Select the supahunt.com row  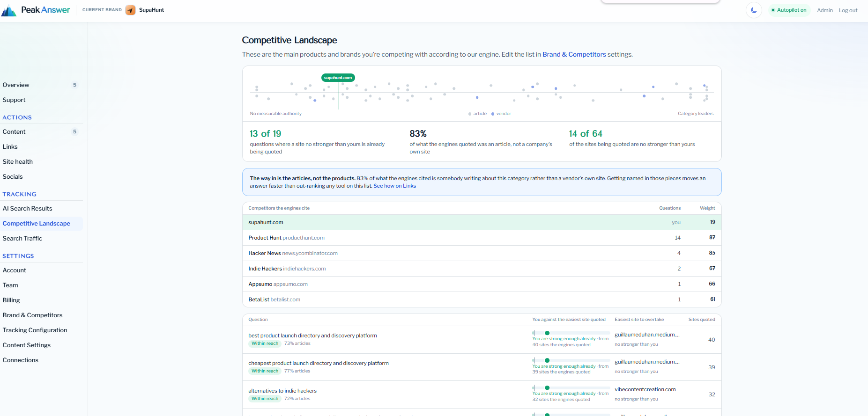point(482,222)
